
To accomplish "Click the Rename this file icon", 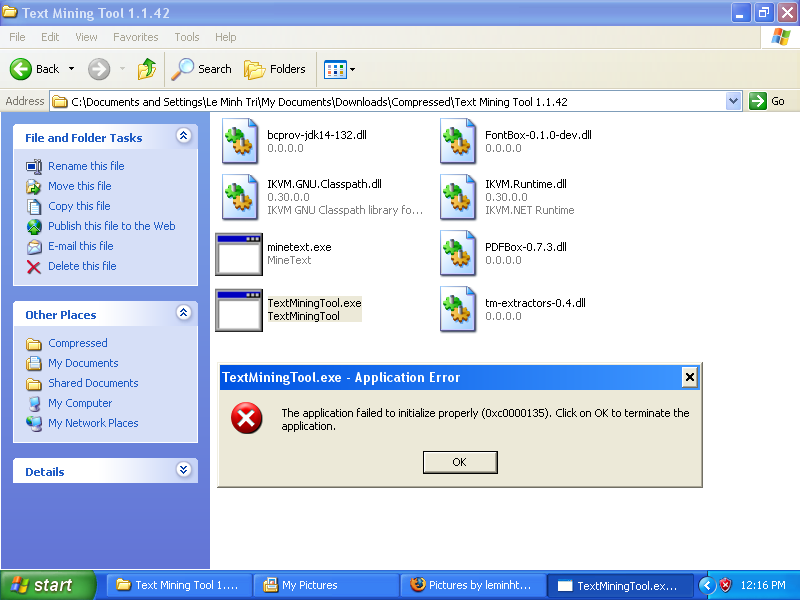I will coord(34,166).
